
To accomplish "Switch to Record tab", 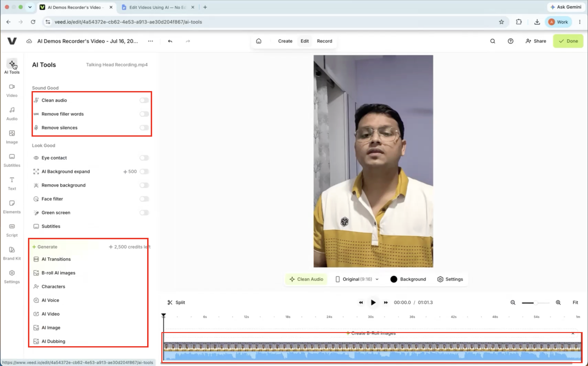I will [x=324, y=41].
